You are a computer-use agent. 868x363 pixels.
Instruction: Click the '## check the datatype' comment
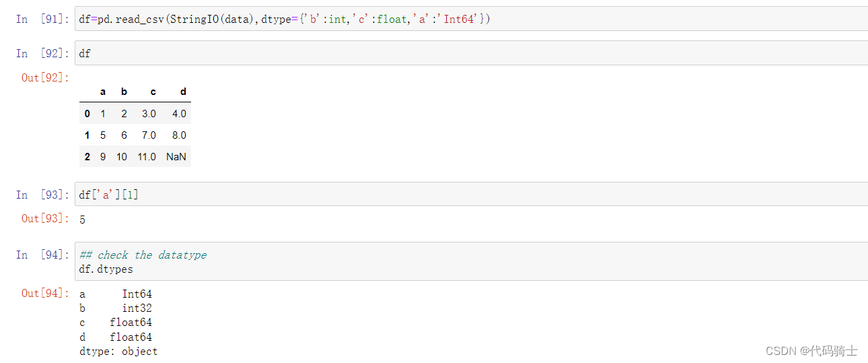(143, 255)
